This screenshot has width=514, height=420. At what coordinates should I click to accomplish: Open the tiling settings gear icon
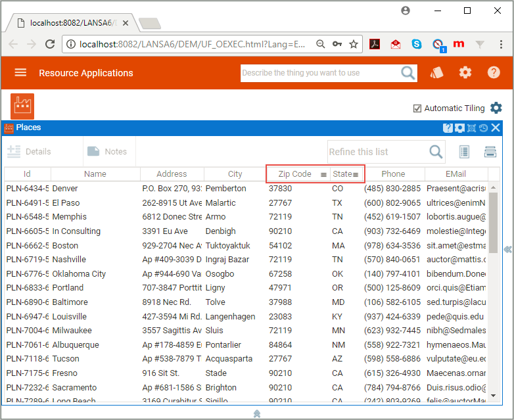496,108
